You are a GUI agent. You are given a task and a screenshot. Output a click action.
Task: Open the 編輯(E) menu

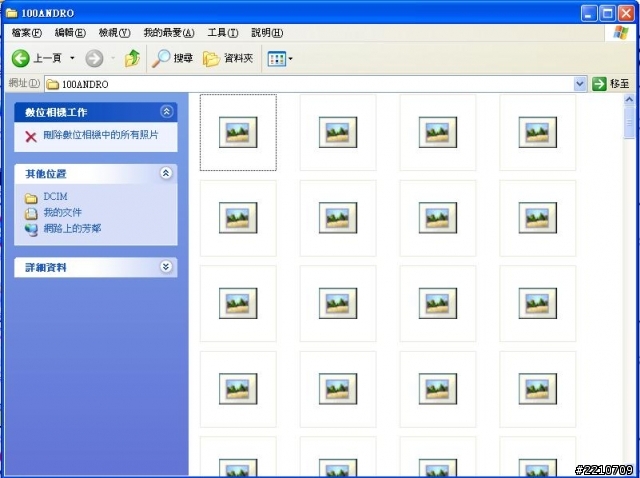[70, 33]
